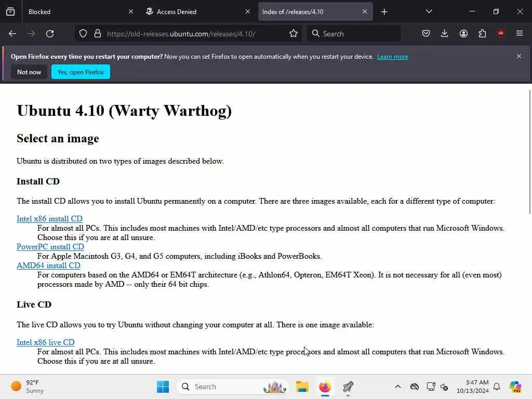The width and height of the screenshot is (532, 399).
Task: Click the forward navigation arrow
Action: (x=31, y=34)
